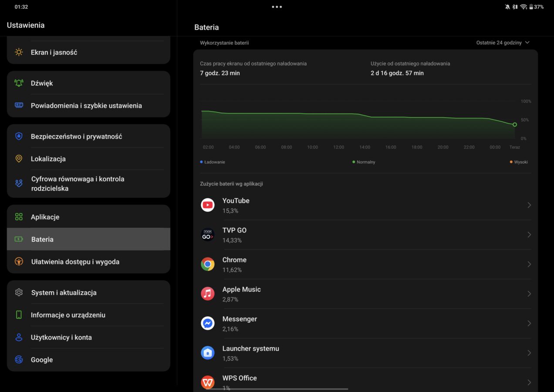Open System i aktualizacja settings
Viewport: 554px width, 392px height.
click(88, 292)
